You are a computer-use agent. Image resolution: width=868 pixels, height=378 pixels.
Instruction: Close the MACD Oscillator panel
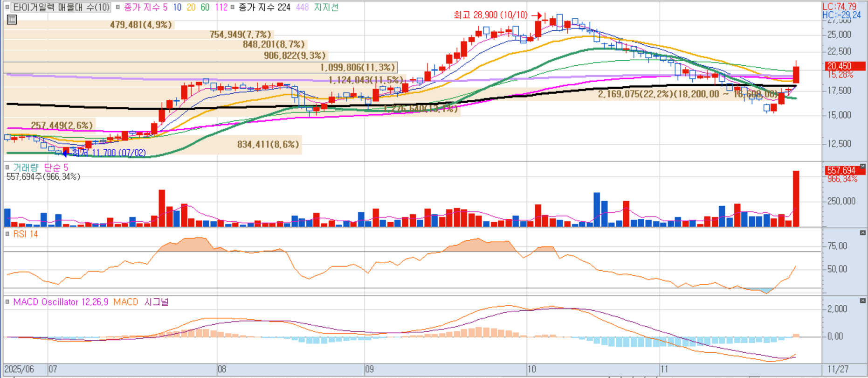coord(863,301)
